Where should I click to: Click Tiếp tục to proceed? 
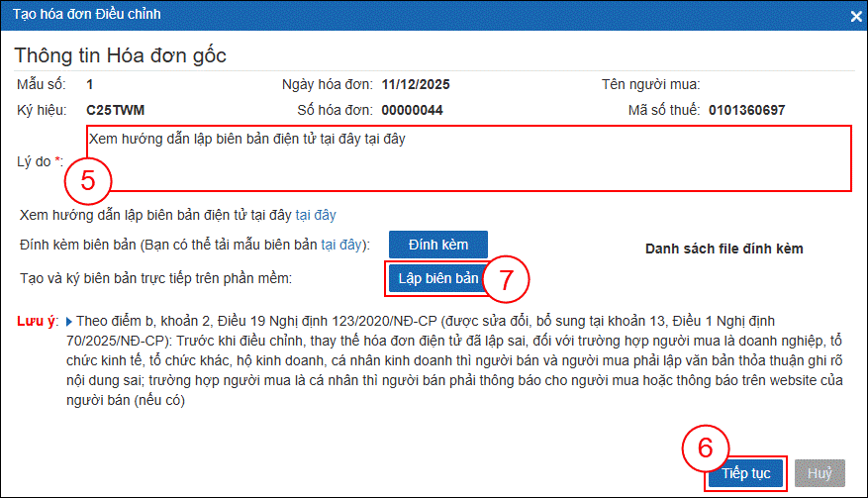pyautogui.click(x=746, y=473)
